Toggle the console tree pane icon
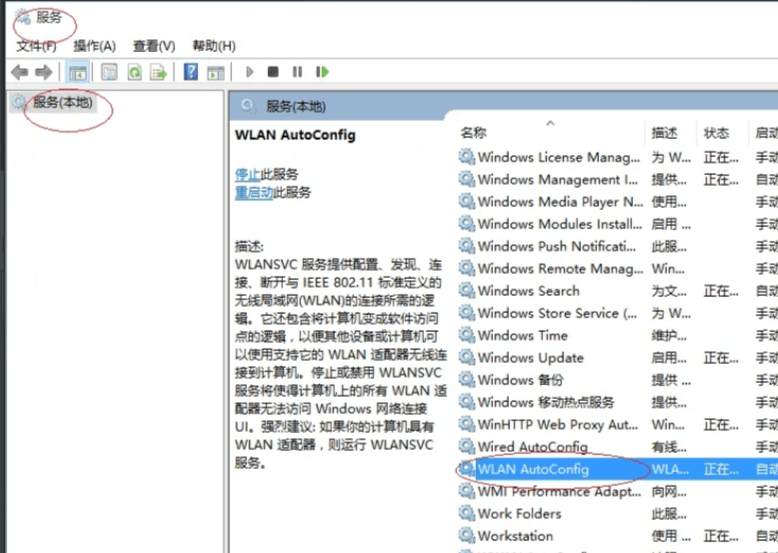Image resolution: width=778 pixels, height=553 pixels. (x=77, y=72)
